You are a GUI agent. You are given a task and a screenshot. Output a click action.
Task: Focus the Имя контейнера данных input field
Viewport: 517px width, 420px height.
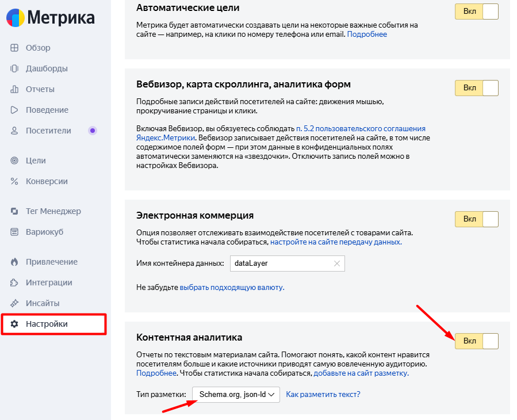tap(288, 264)
